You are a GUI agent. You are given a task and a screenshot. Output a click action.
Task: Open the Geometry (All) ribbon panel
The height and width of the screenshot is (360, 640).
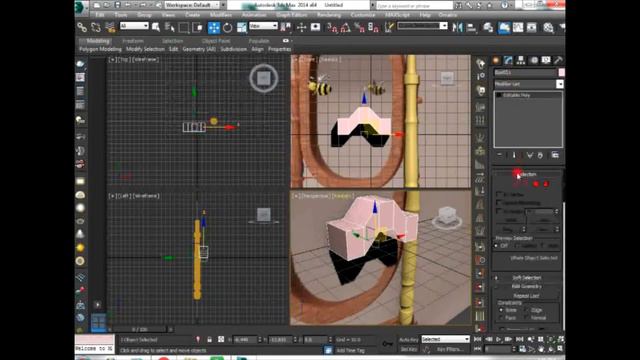199,49
